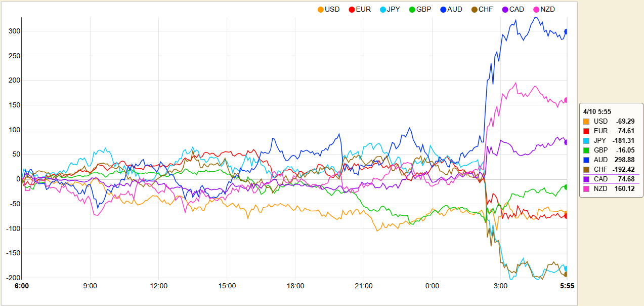The image size is (644, 306).
Task: Click the 0:00 label on the time axis
Action: pyautogui.click(x=432, y=286)
